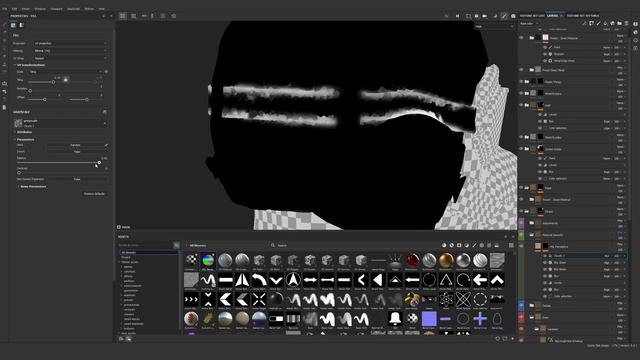This screenshot has height=360, width=640.
Task: Open the Viewport menu
Action: pos(56,9)
